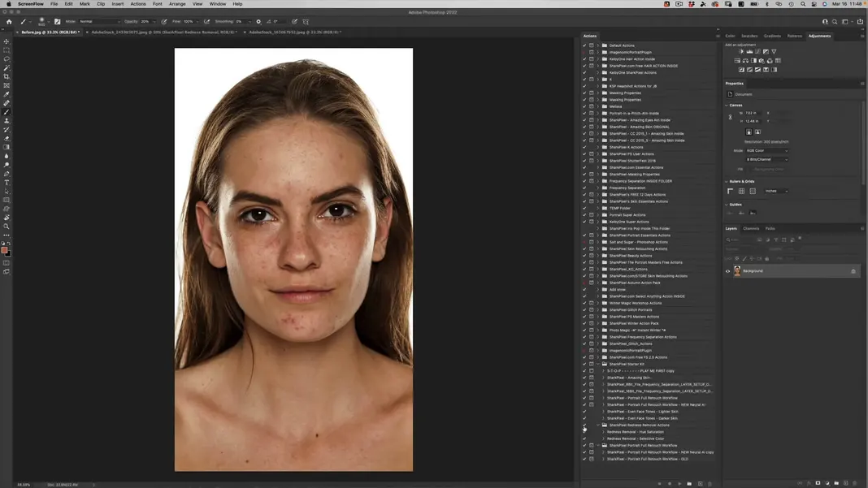This screenshot has height=488, width=868.
Task: Set canvas to landscape orientation
Action: 757,132
